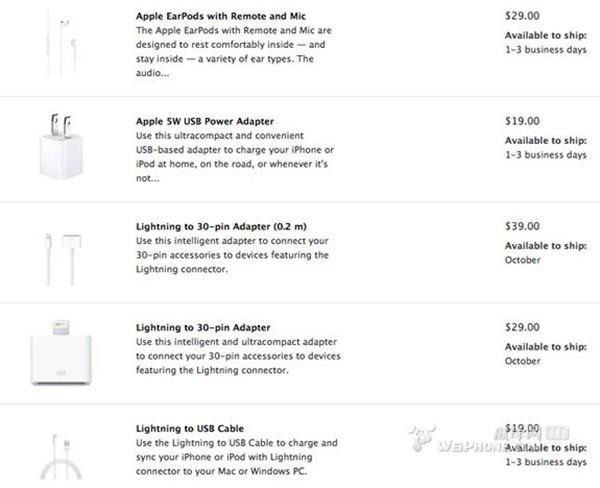The image size is (600, 488).
Task: Open Lightning to USB Cable title link
Action: (190, 429)
